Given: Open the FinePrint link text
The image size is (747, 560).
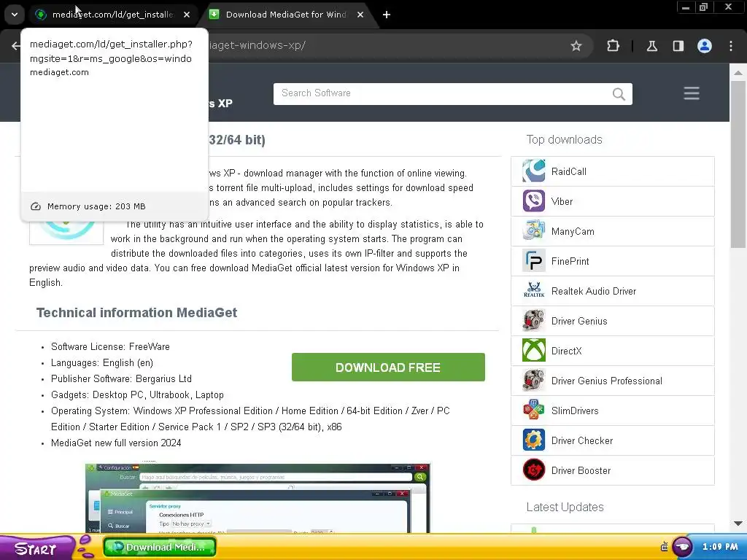Looking at the screenshot, I should 570,262.
